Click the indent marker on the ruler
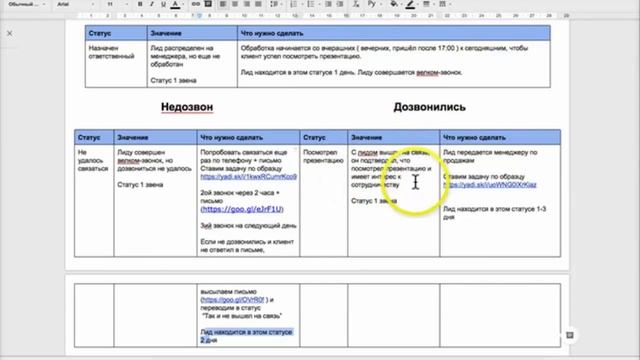The image size is (640, 360). [199, 16]
